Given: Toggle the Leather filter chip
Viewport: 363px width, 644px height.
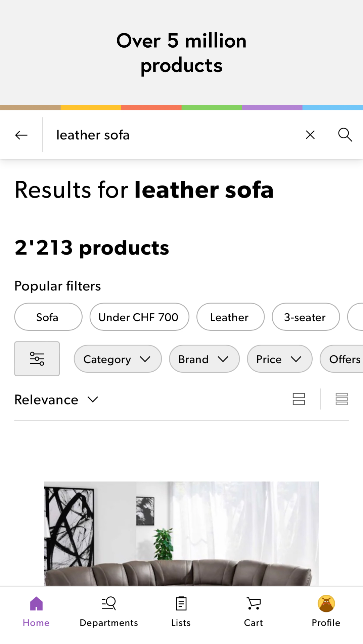Looking at the screenshot, I should click(x=230, y=317).
